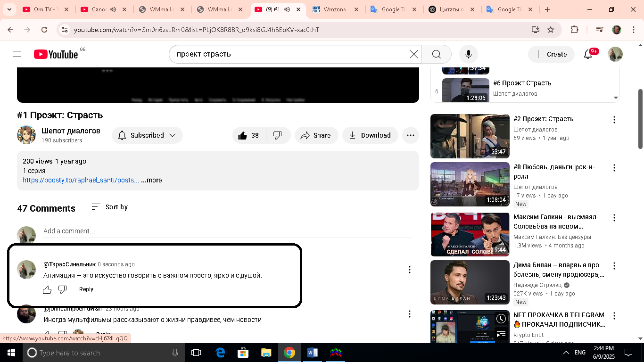Open #2 Проэкт: Страсть video thumbnail
The image size is (644, 362).
click(x=470, y=136)
